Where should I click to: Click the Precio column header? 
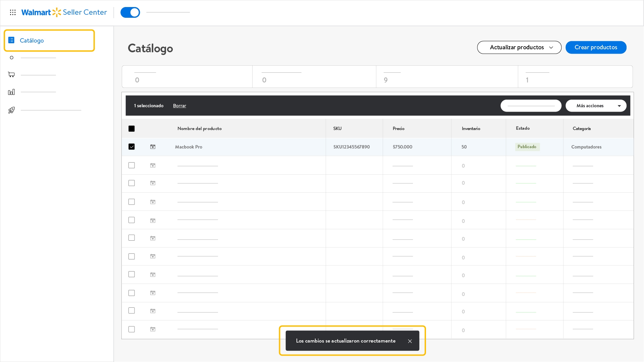pyautogui.click(x=398, y=128)
